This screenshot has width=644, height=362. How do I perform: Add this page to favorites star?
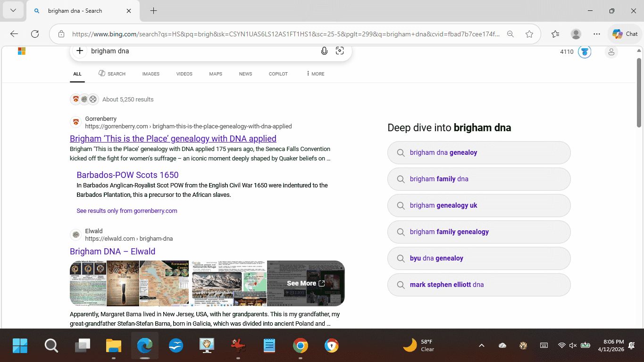[x=529, y=34]
